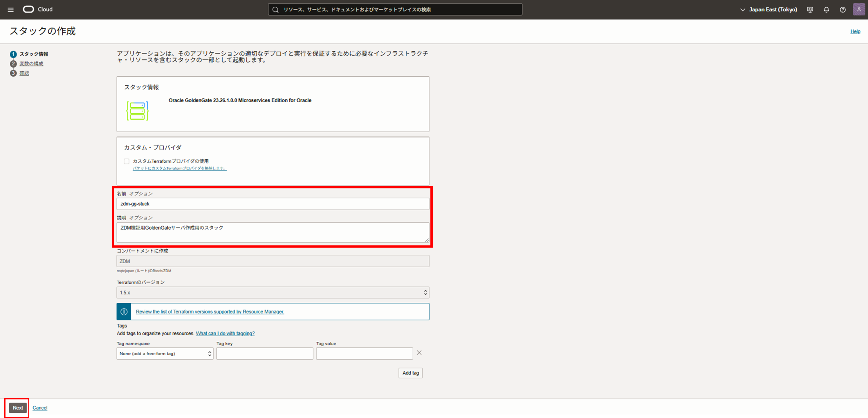Screen dimensions: 868x418
Task: Click the description textarea resize handle
Action: [x=427, y=240]
